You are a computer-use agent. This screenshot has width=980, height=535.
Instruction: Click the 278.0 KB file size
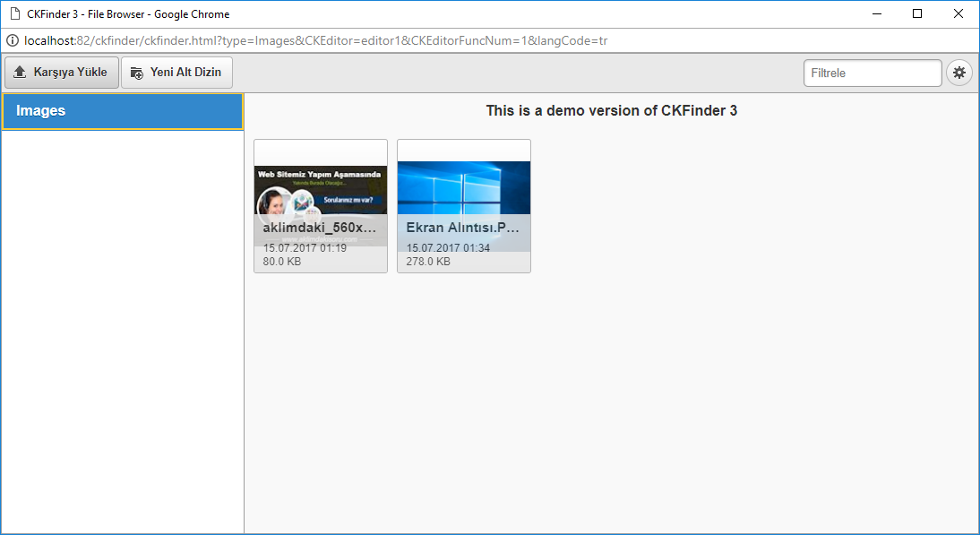coord(428,262)
